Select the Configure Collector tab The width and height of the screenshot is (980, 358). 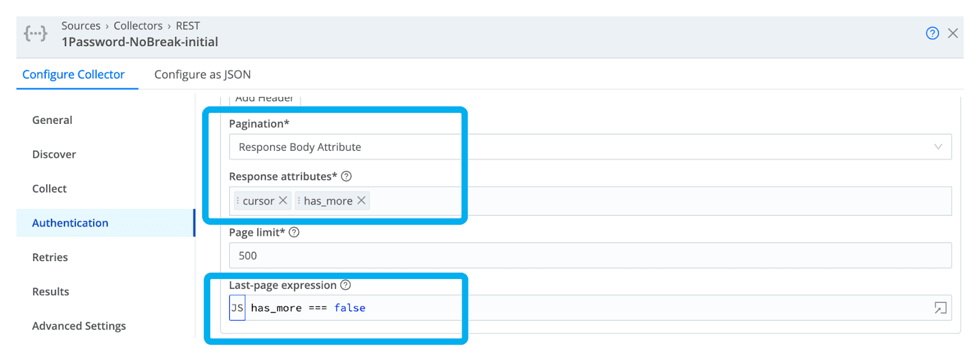[73, 75]
